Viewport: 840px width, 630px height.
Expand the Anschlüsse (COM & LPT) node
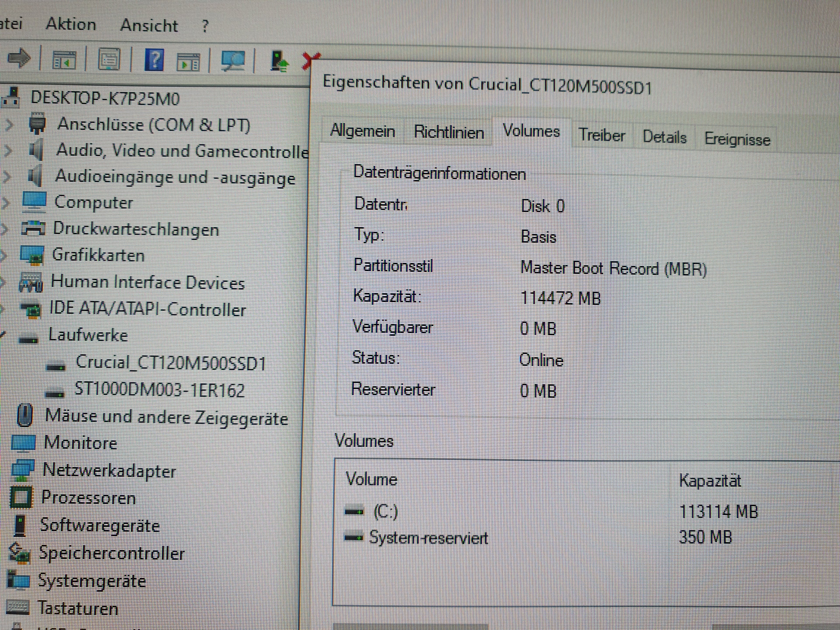(x=9, y=124)
